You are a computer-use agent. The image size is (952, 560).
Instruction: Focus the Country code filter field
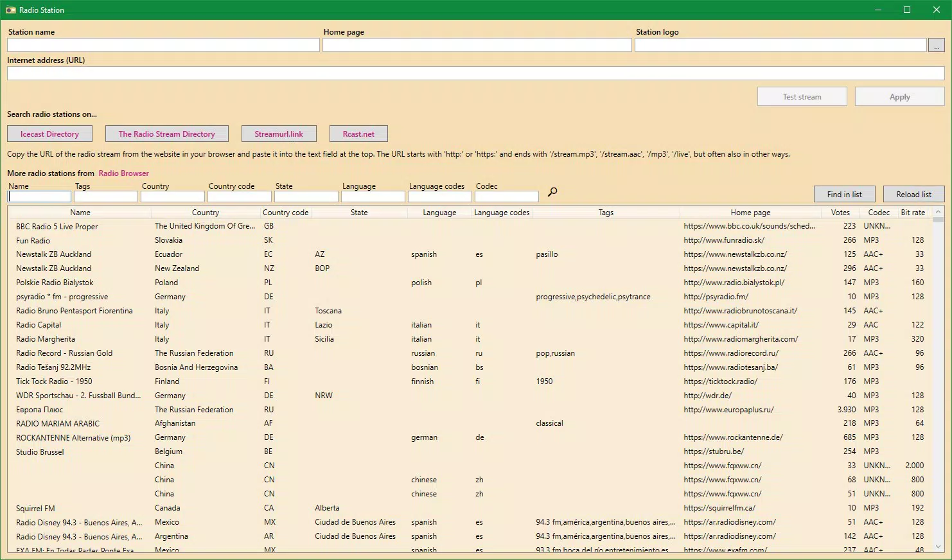tap(240, 197)
